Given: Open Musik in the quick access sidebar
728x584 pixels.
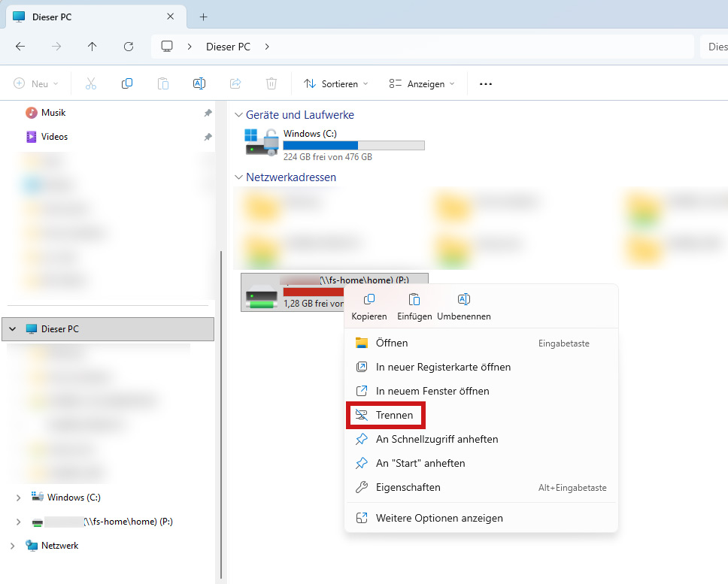Looking at the screenshot, I should (x=53, y=113).
